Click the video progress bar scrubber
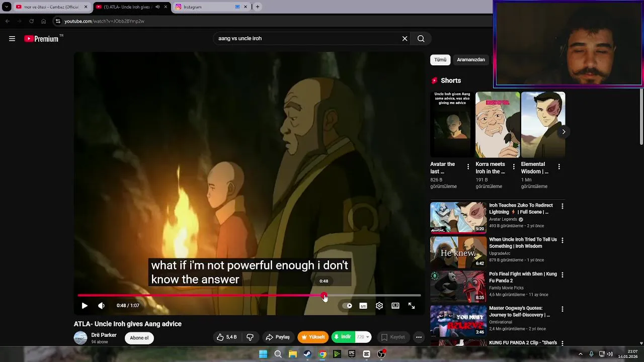Screen dimensions: 644x362 pyautogui.click(x=324, y=296)
